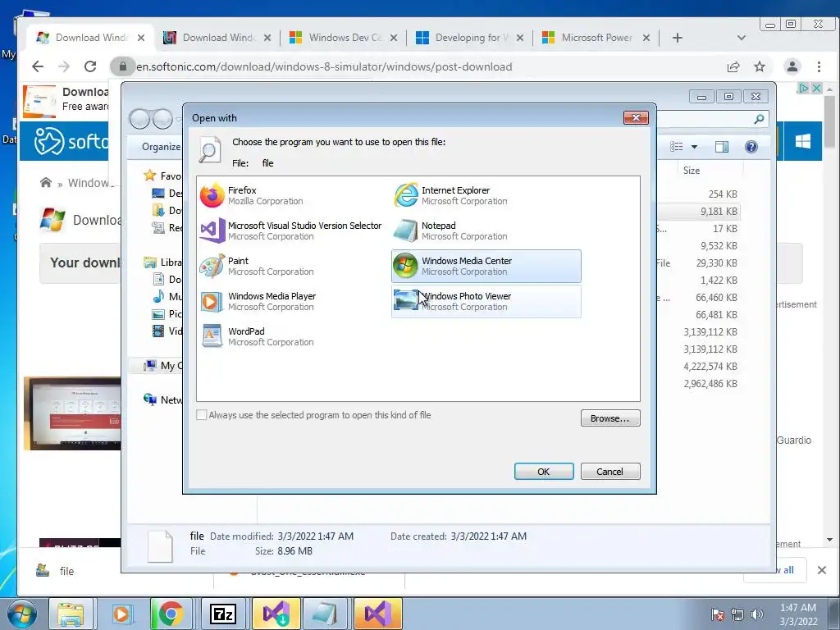This screenshot has height=630, width=840.
Task: Click Chrome back arrow
Action: 38,66
